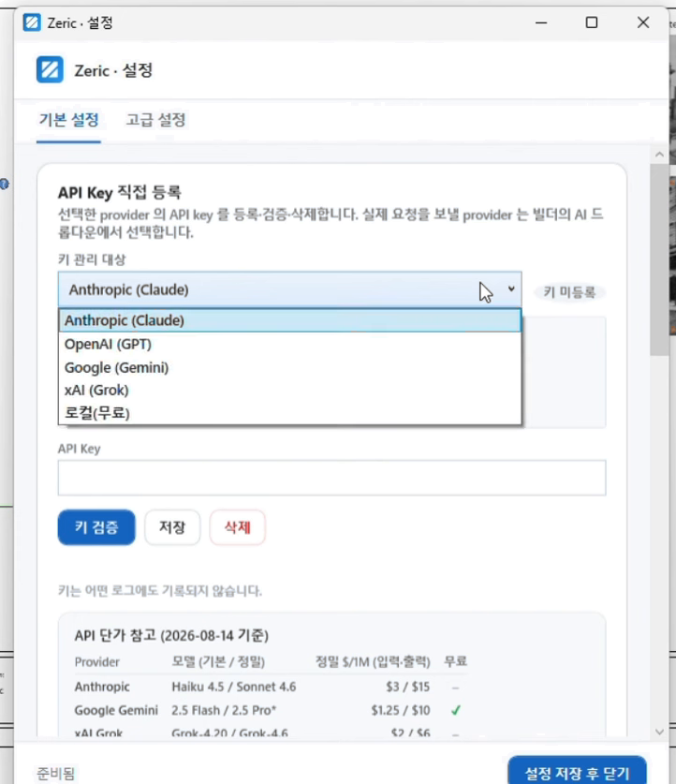Screen dimensions: 676x784
Task: Click the Zeric header logo icon
Action: [50, 69]
